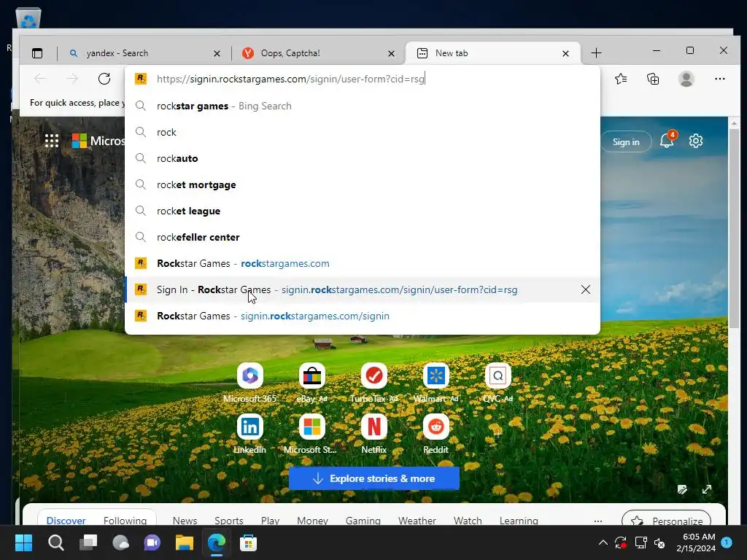Choose the 'rocket league' suggestion
747x560 pixels.
click(x=362, y=211)
